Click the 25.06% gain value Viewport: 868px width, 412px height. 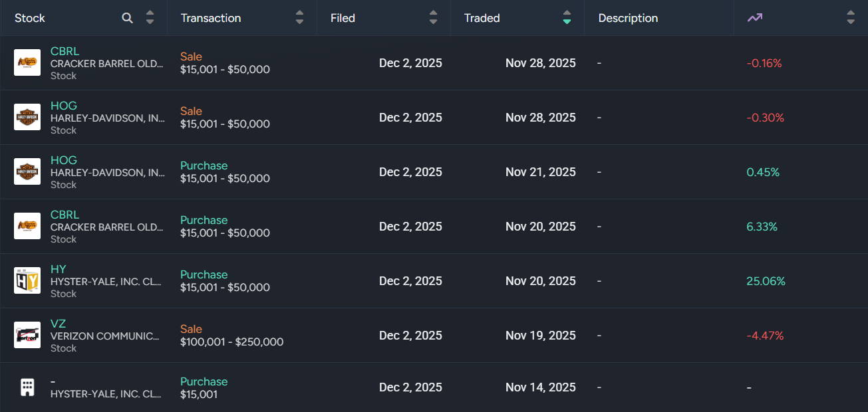(766, 281)
